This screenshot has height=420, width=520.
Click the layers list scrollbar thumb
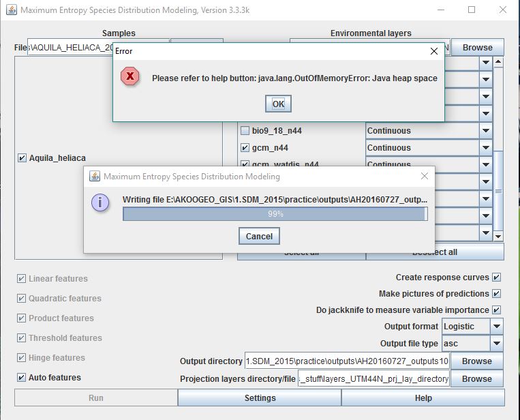point(498,191)
